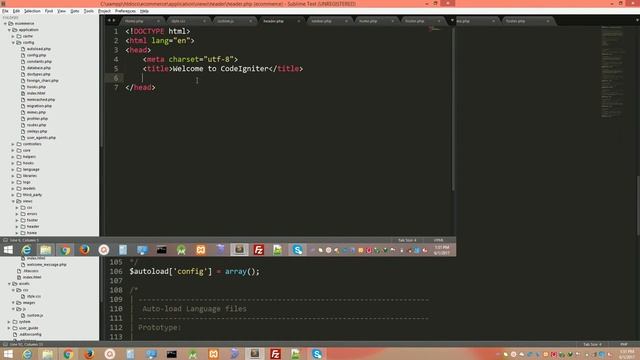Select the helpers folder

29,157
